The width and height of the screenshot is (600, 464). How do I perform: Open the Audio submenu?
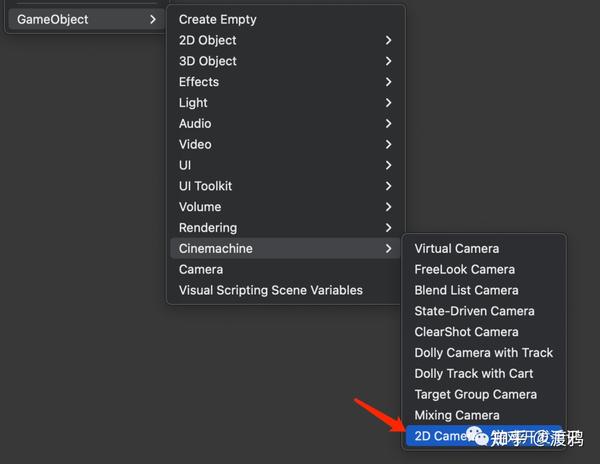click(195, 123)
